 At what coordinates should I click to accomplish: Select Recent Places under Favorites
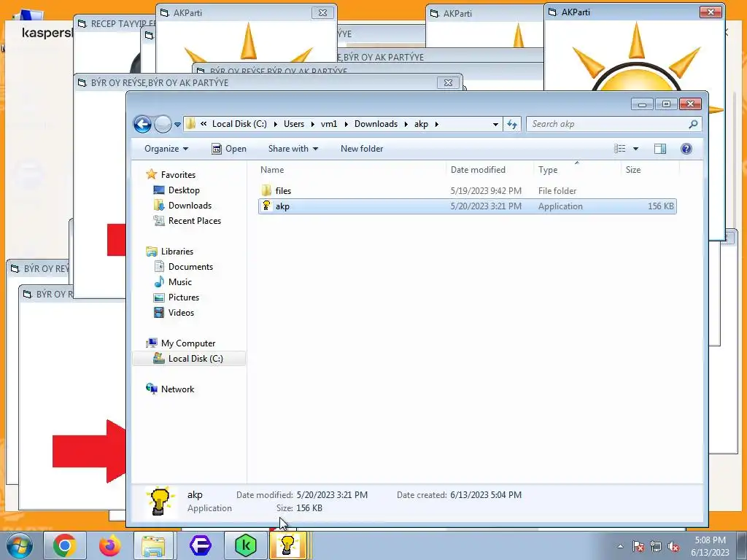194,220
